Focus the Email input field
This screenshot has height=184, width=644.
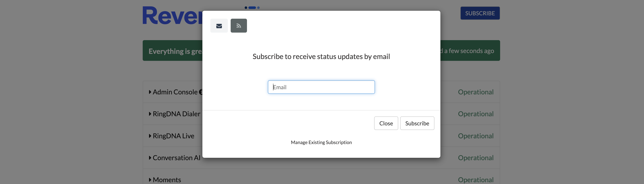(x=321, y=87)
